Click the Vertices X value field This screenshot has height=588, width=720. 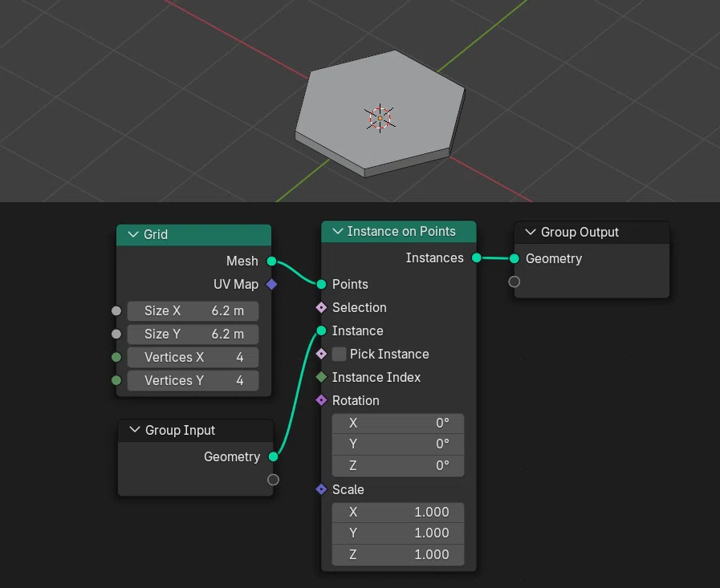(x=193, y=357)
